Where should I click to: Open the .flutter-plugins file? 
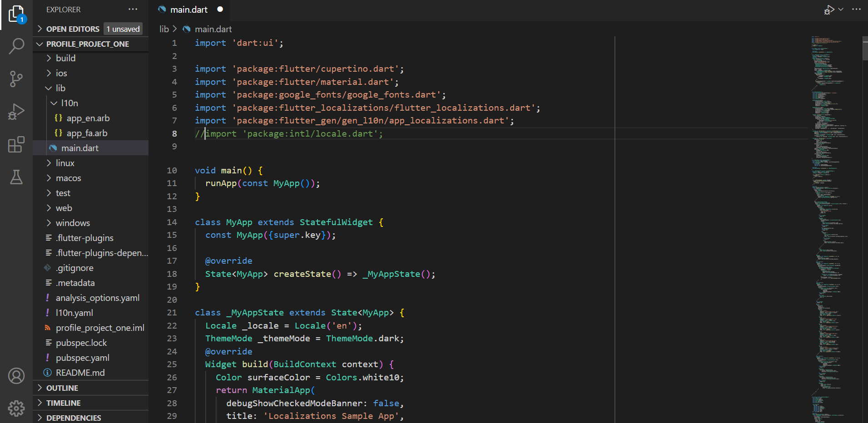click(x=90, y=238)
